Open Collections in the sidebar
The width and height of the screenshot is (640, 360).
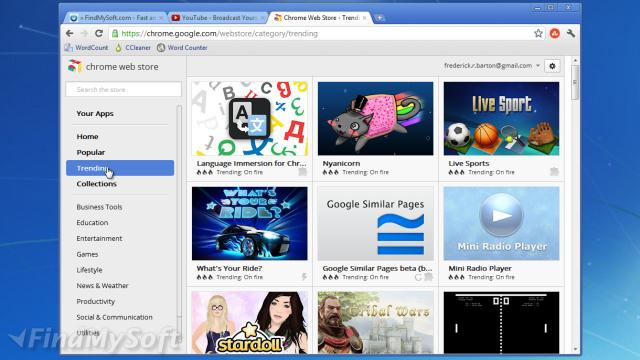(96, 184)
